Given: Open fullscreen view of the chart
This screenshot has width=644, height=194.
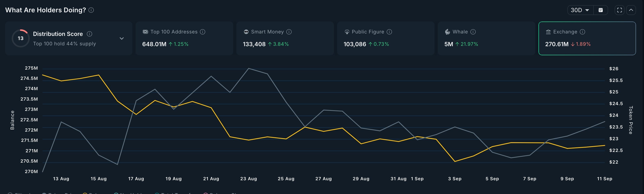Looking at the screenshot, I should click(x=620, y=10).
